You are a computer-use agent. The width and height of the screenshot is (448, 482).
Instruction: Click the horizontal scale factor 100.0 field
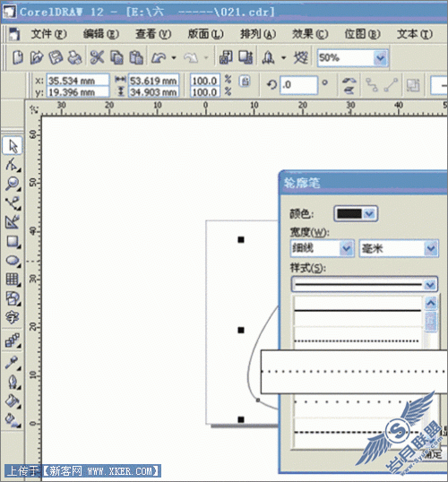(x=205, y=81)
